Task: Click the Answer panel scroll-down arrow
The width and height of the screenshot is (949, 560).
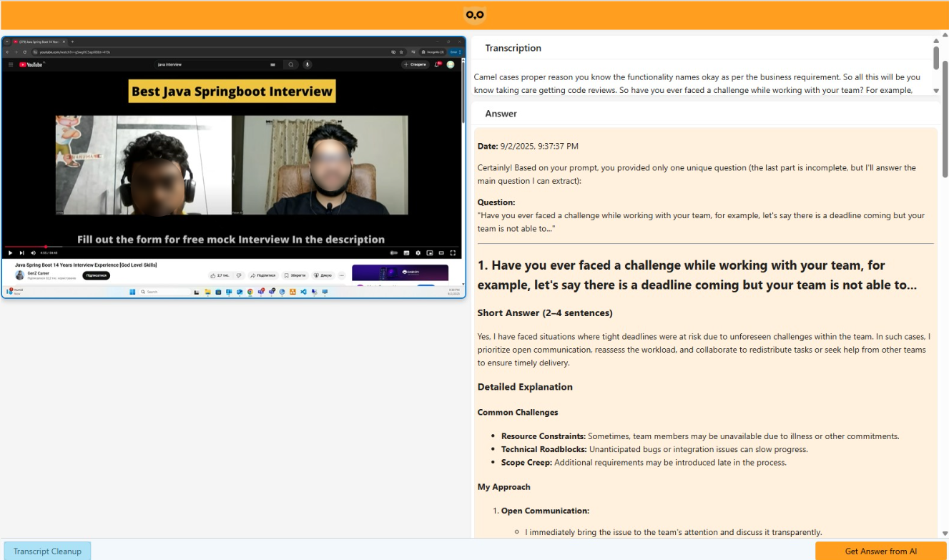Action: [945, 534]
